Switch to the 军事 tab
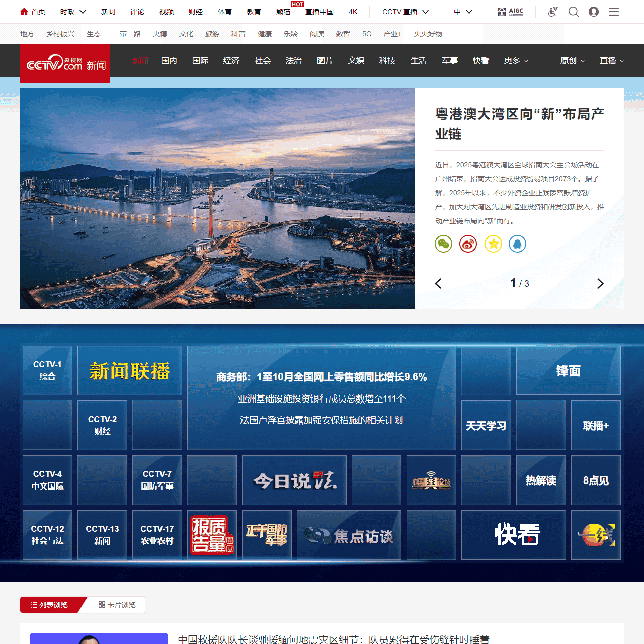 point(449,60)
